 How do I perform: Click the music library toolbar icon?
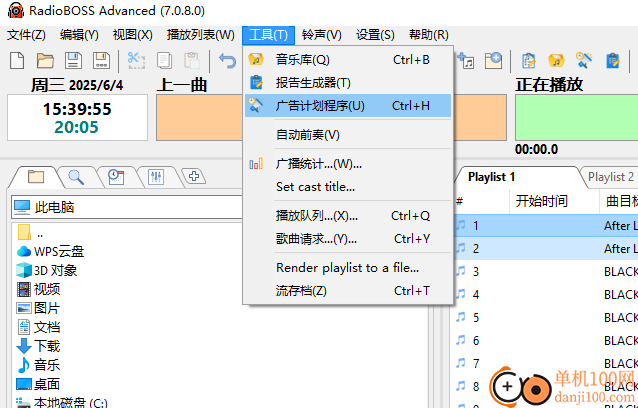click(x=556, y=61)
